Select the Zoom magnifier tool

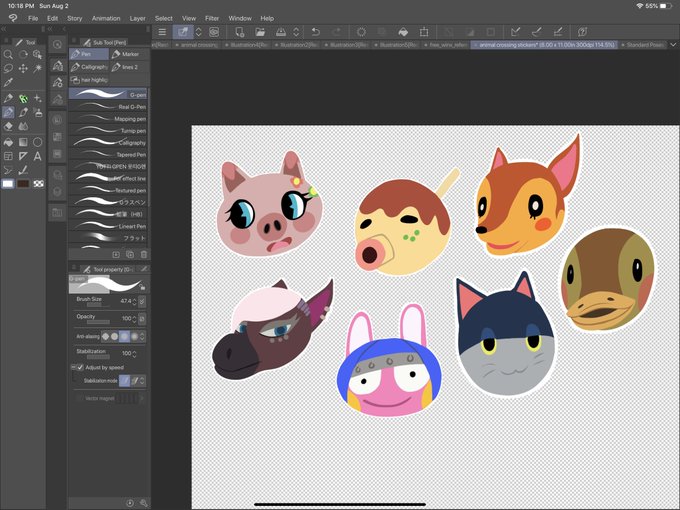[x=8, y=55]
